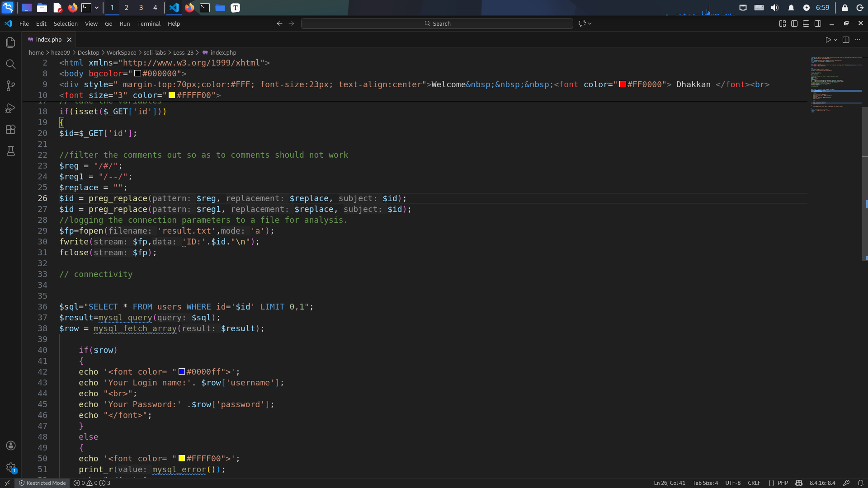868x488 pixels.
Task: Expand the run button dropdown arrow
Action: (835, 40)
